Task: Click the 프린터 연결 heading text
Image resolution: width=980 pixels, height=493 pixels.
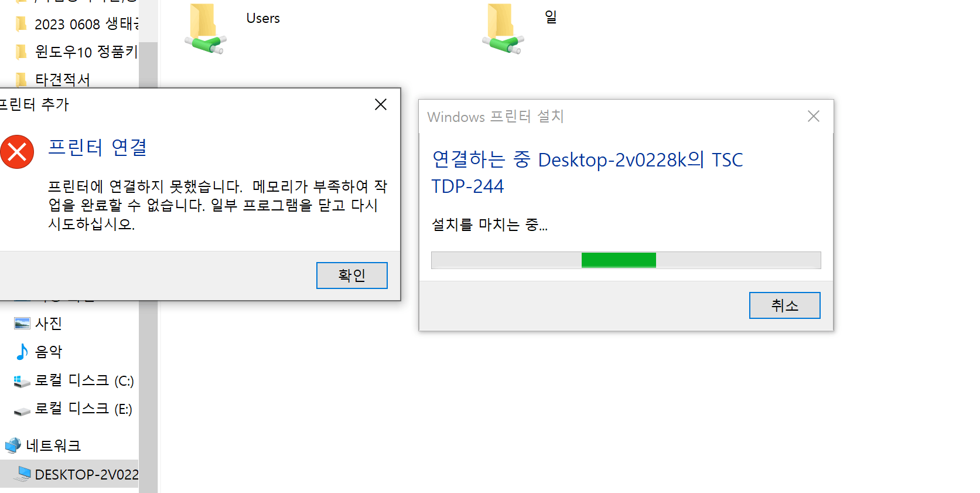Action: tap(97, 147)
